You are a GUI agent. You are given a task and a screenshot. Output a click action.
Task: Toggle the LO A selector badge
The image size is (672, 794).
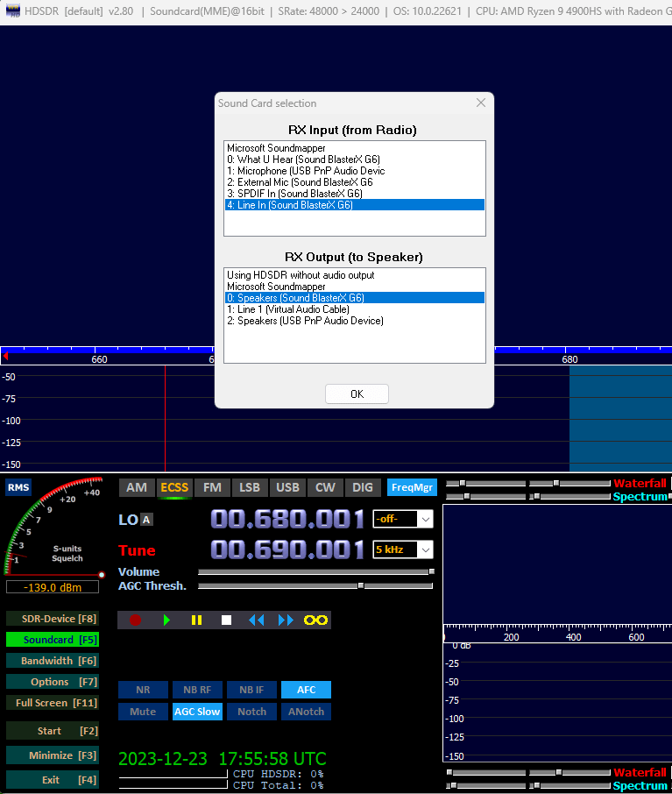pyautogui.click(x=146, y=520)
